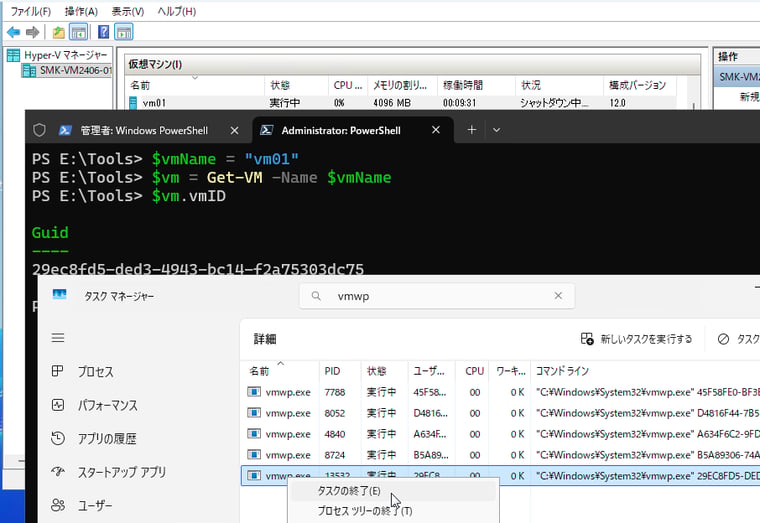Select the vm01 virtual machine row
The height and width of the screenshot is (523, 760).
click(401, 103)
